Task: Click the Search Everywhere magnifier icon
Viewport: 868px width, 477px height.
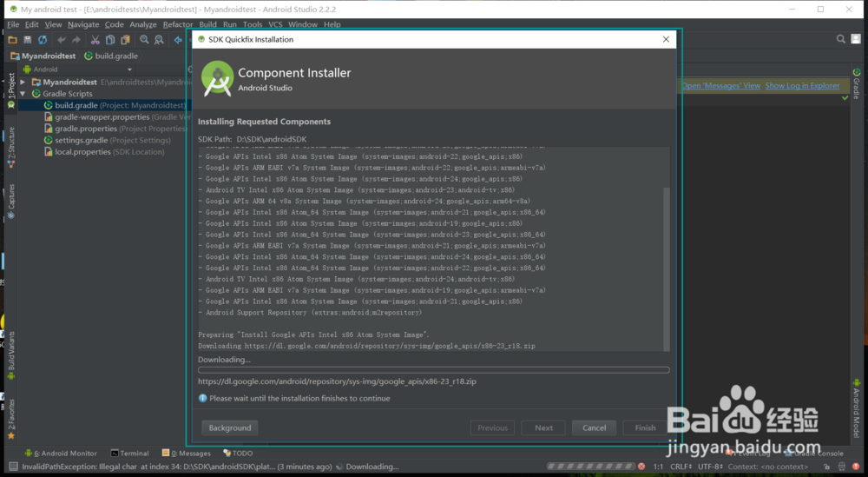Action: (x=841, y=39)
